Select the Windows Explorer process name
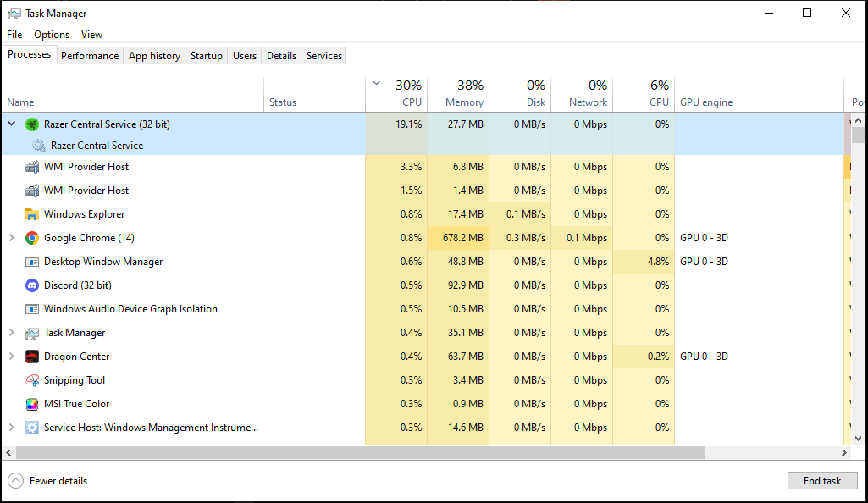 pos(84,214)
